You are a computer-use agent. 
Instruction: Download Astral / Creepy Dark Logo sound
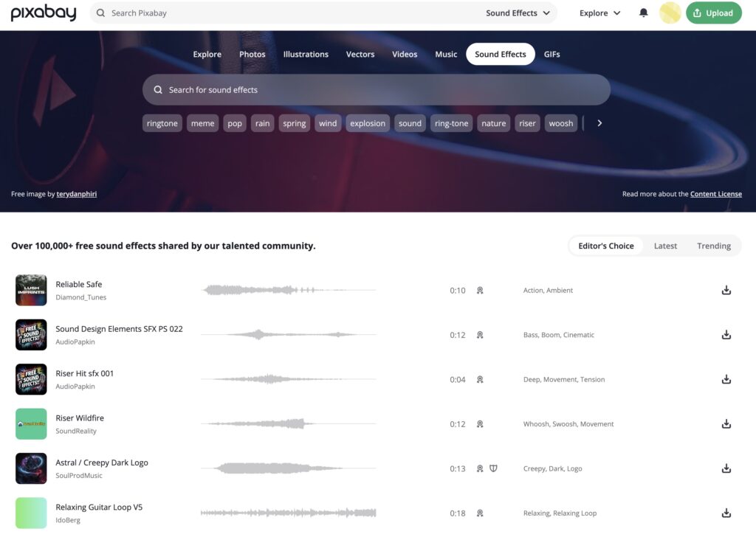click(x=726, y=468)
